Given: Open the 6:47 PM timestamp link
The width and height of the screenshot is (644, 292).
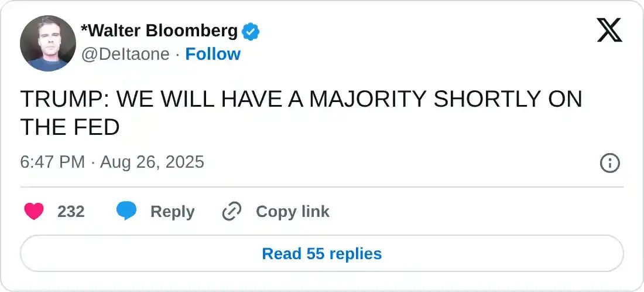Looking at the screenshot, I should [x=53, y=162].
